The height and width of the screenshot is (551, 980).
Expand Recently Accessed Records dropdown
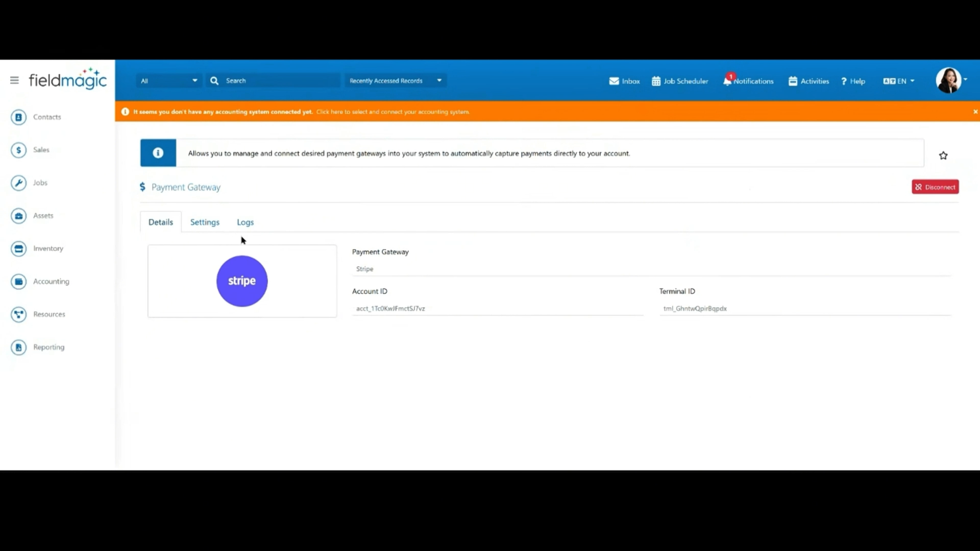396,81
